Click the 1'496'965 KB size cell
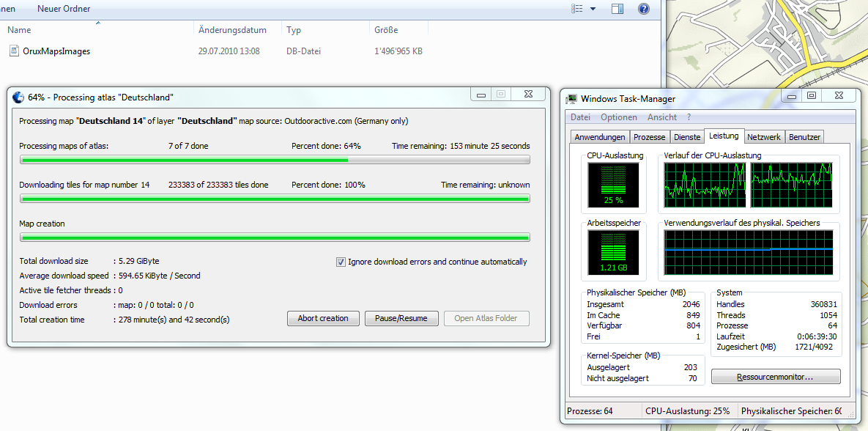 (398, 51)
